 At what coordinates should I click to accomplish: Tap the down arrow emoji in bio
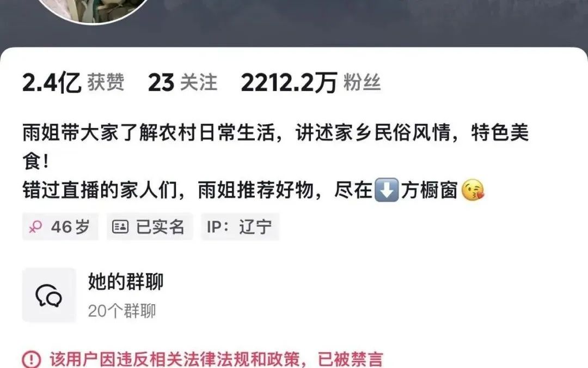click(x=387, y=190)
